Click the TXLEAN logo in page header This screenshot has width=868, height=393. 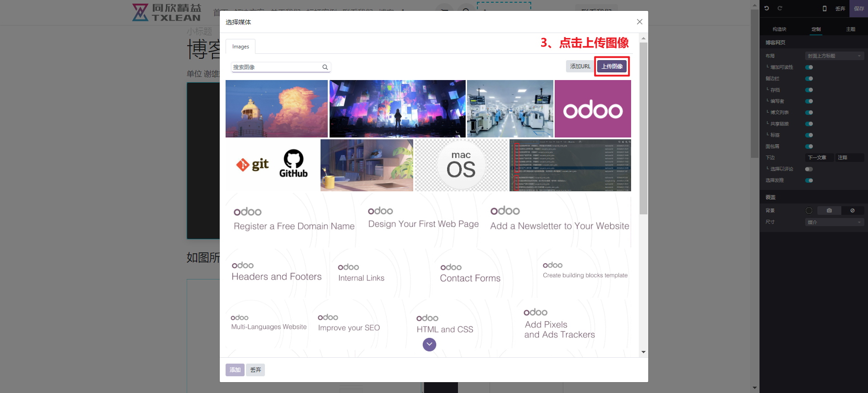point(166,12)
